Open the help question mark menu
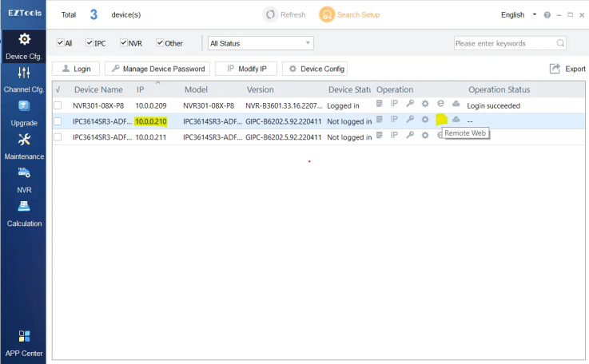The height and width of the screenshot is (364, 589). point(547,15)
